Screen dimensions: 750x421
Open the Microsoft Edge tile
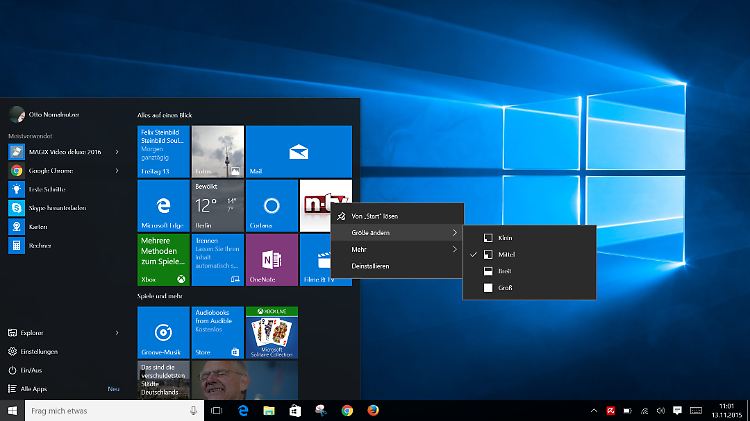pyautogui.click(x=163, y=205)
